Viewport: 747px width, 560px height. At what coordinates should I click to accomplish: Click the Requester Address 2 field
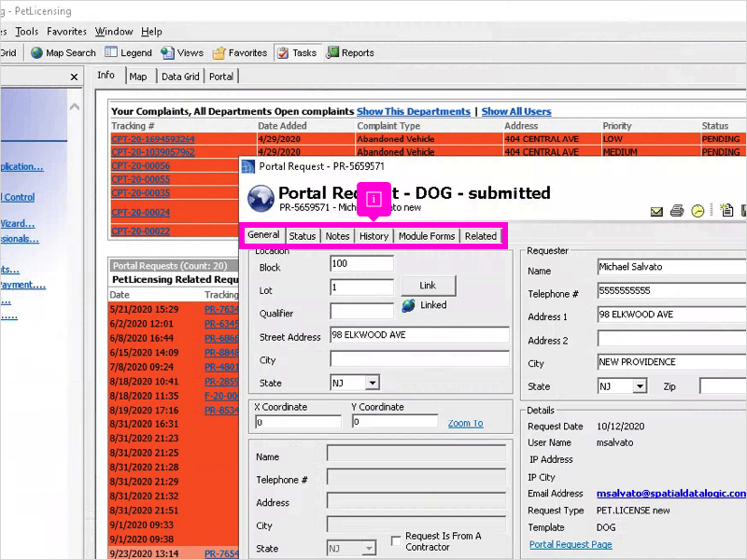[671, 338]
